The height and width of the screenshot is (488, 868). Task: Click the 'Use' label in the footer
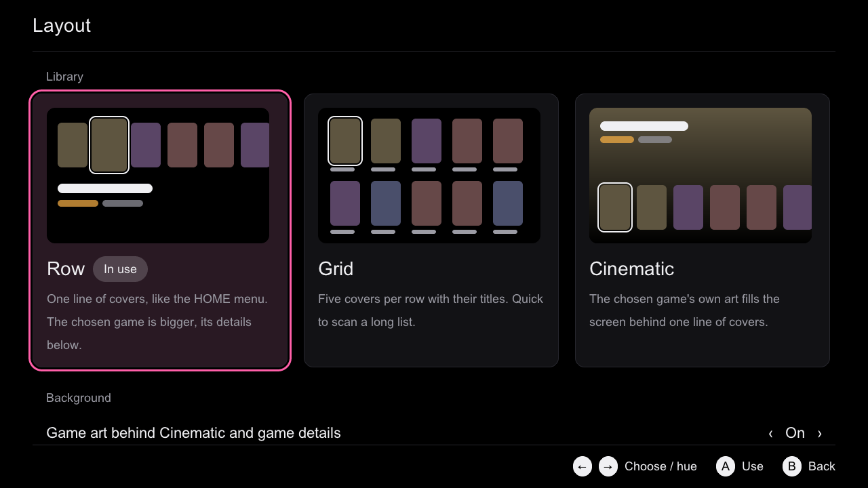[x=753, y=466]
